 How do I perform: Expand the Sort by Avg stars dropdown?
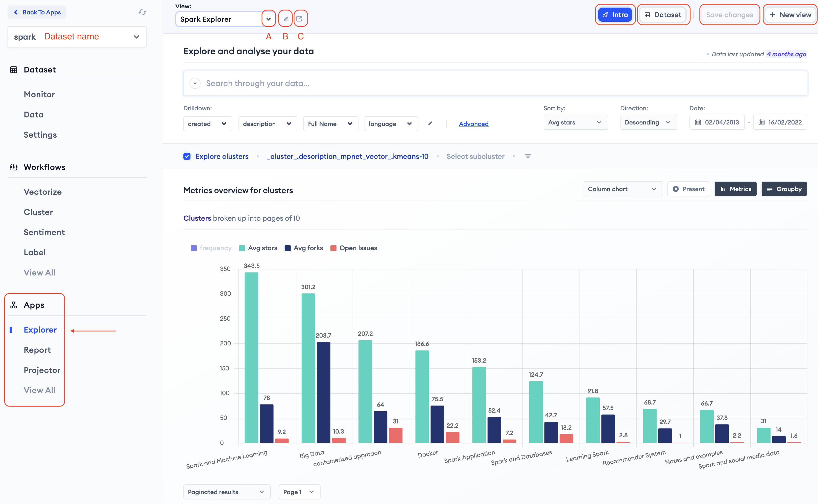tap(575, 122)
